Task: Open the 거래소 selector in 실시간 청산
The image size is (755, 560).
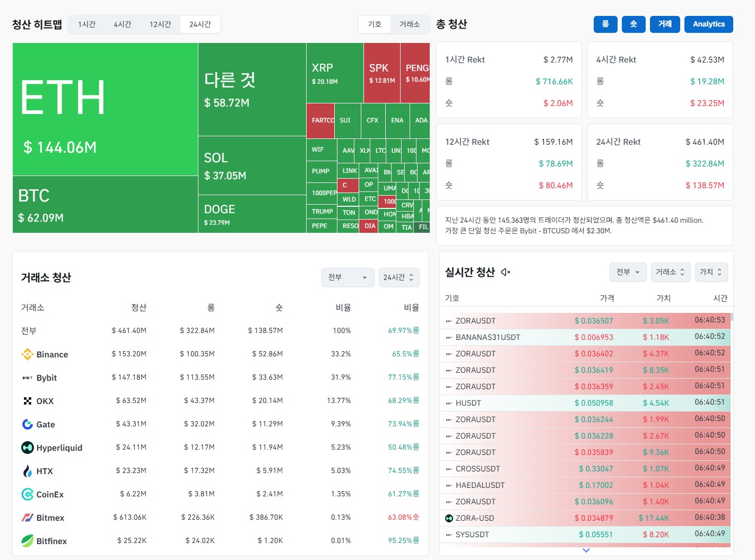Action: 671,272
